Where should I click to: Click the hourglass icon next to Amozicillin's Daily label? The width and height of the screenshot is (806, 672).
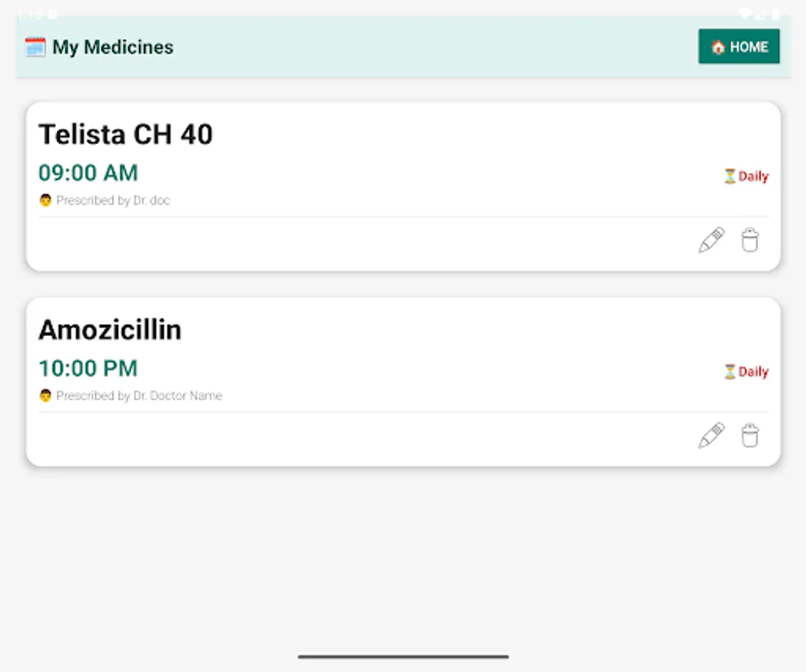[729, 371]
